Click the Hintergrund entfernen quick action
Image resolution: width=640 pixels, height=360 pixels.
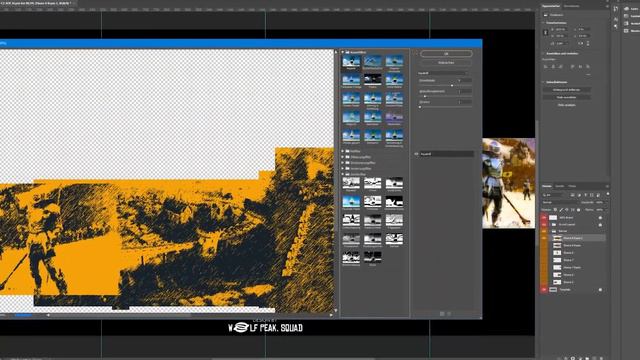567,90
